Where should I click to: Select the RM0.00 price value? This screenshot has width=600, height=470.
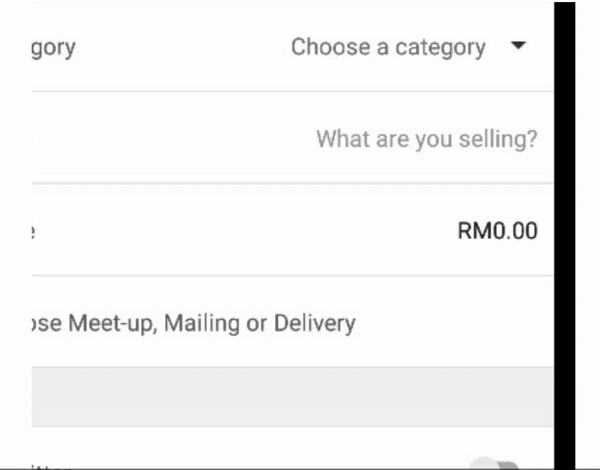click(497, 231)
